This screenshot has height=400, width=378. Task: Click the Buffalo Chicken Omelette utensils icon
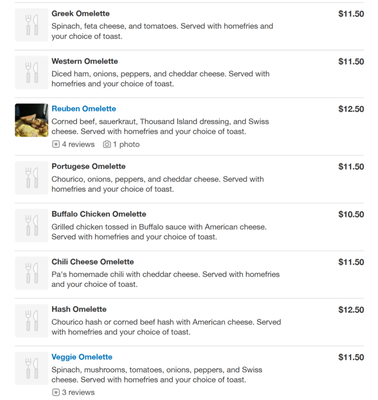point(32,225)
